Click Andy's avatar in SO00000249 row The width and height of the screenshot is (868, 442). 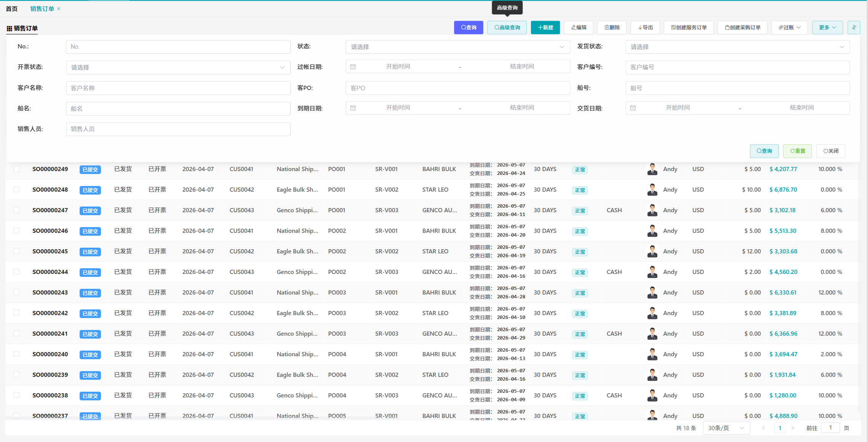click(652, 169)
